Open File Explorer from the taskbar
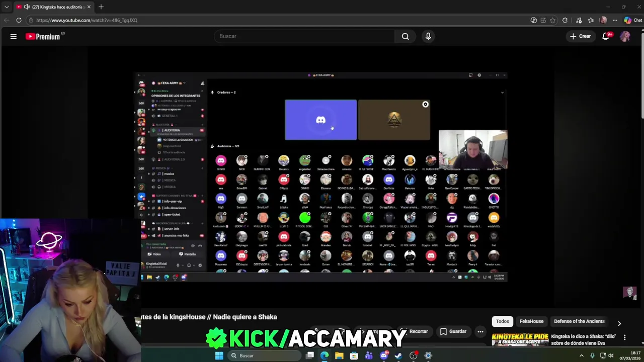 click(x=339, y=355)
